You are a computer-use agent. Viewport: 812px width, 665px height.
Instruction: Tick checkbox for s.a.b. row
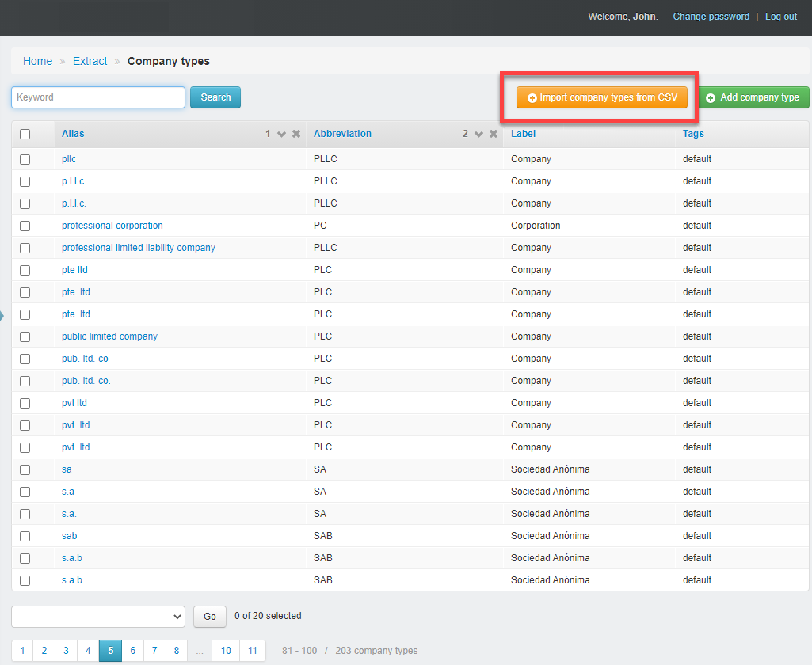pos(25,580)
